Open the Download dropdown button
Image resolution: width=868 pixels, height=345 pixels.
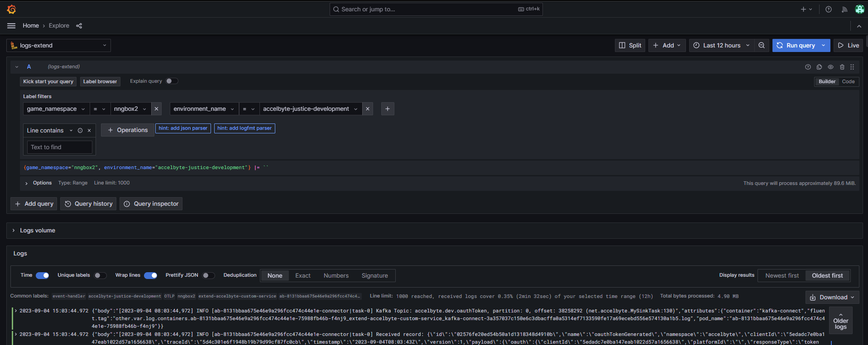pyautogui.click(x=832, y=297)
